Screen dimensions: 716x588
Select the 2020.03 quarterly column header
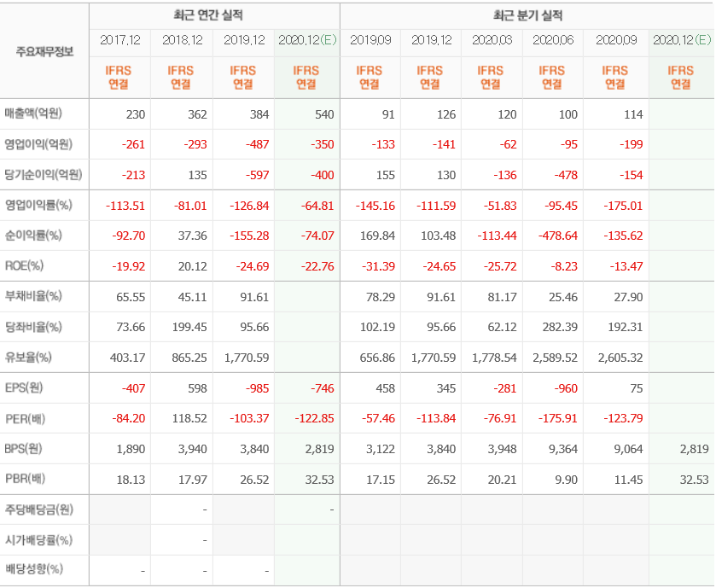492,40
